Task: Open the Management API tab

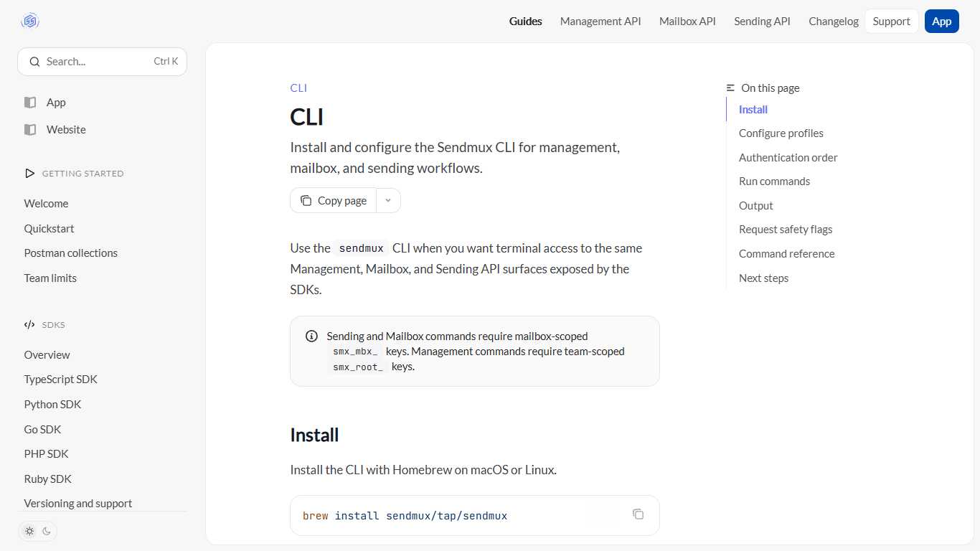Action: tap(600, 22)
